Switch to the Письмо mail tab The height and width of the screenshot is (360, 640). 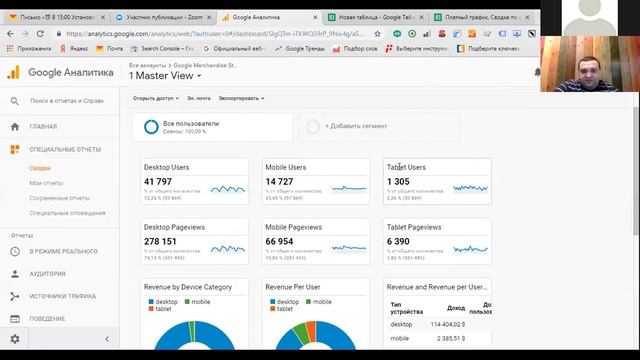[57, 17]
